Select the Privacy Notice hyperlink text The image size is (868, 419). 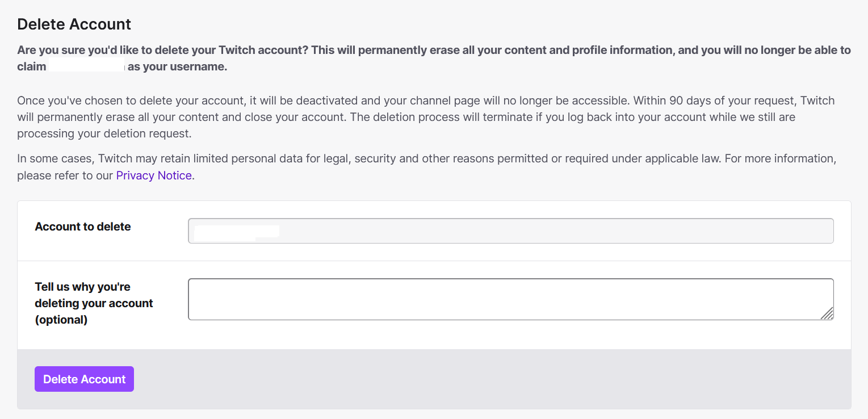click(153, 175)
